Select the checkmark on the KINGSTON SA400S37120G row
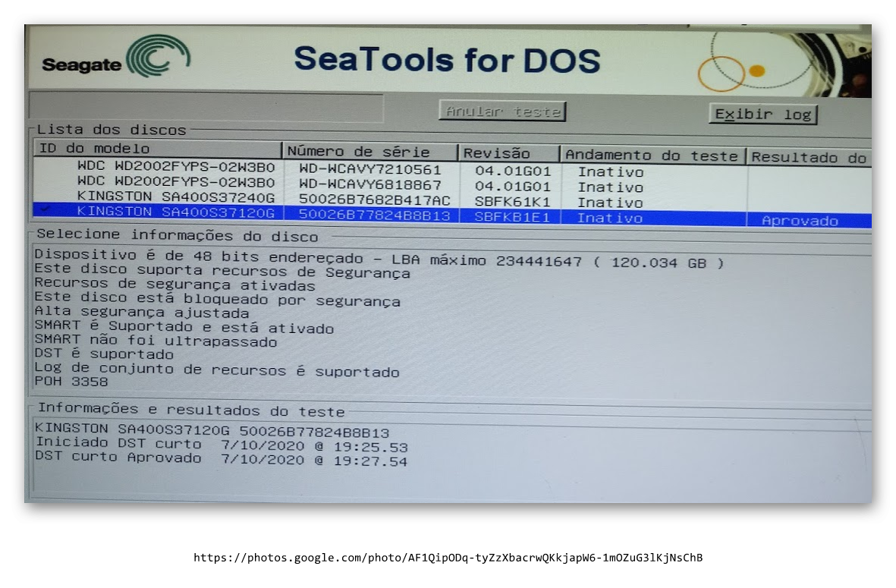This screenshot has width=896, height=588. click(46, 211)
